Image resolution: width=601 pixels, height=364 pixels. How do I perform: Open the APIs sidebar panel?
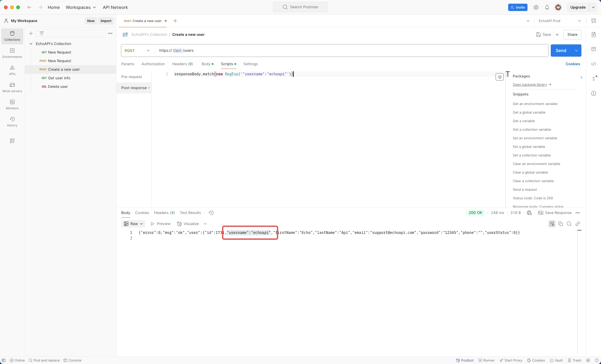(x=12, y=70)
